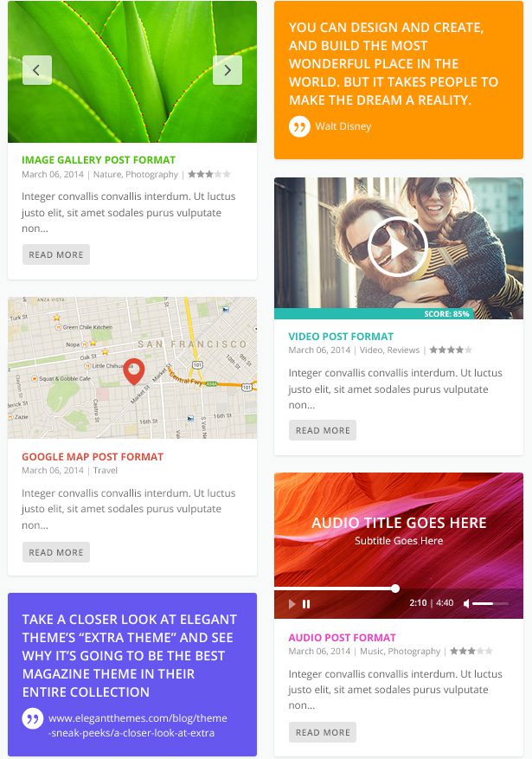The width and height of the screenshot is (532, 759).
Task: Mute audio using the speaker icon
Action: [x=466, y=603]
